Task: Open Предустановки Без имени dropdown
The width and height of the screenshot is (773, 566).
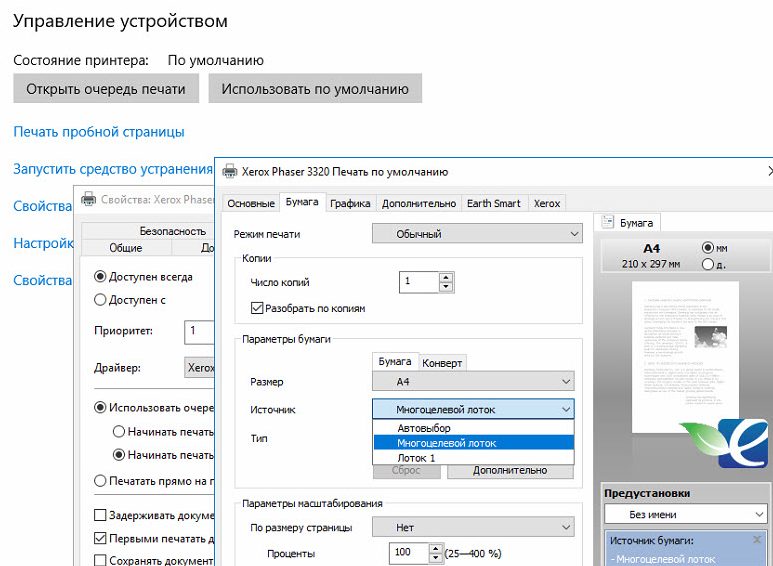Action: tap(686, 514)
